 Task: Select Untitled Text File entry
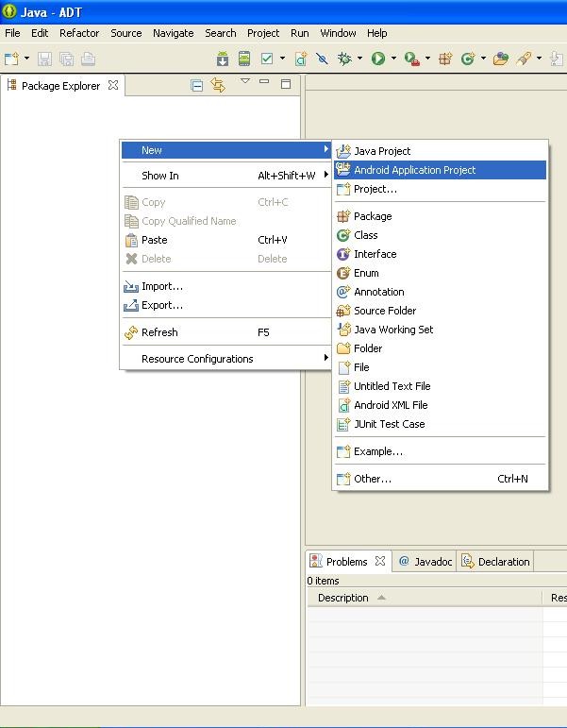440,386
